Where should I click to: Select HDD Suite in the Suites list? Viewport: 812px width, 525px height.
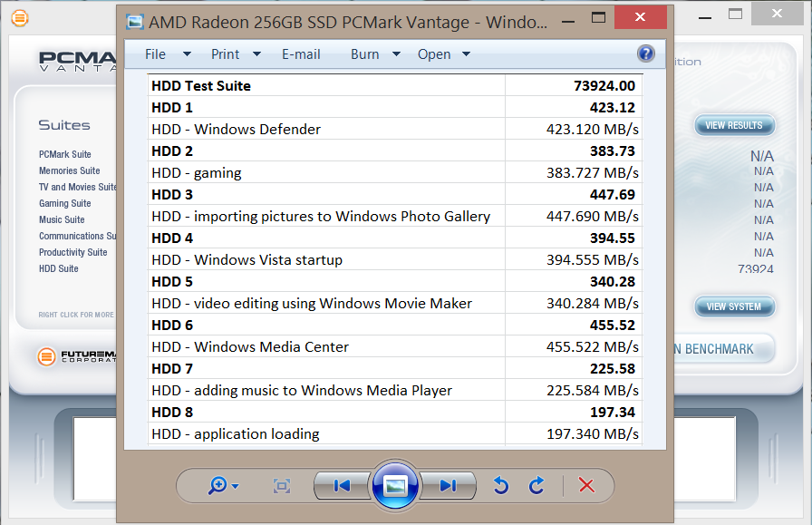pyautogui.click(x=59, y=268)
